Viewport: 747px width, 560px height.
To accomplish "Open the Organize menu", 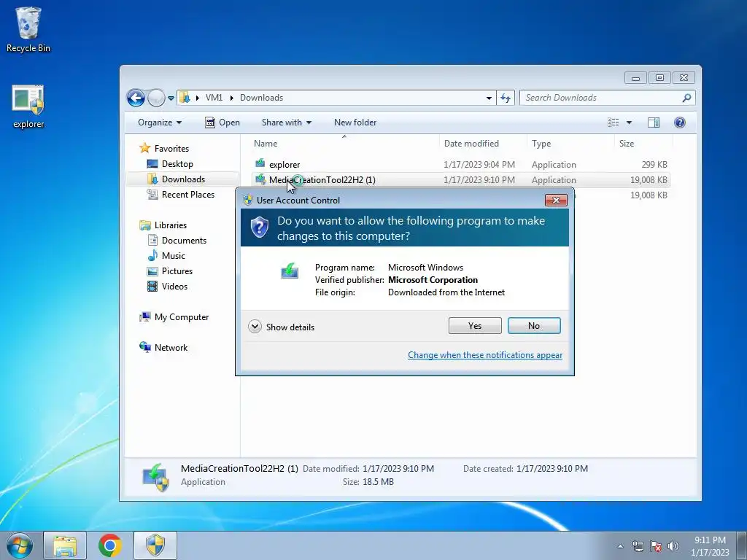I will 160,122.
